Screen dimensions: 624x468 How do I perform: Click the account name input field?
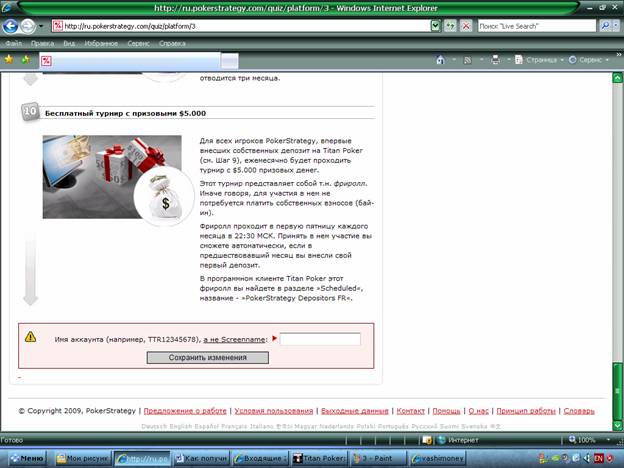point(320,339)
